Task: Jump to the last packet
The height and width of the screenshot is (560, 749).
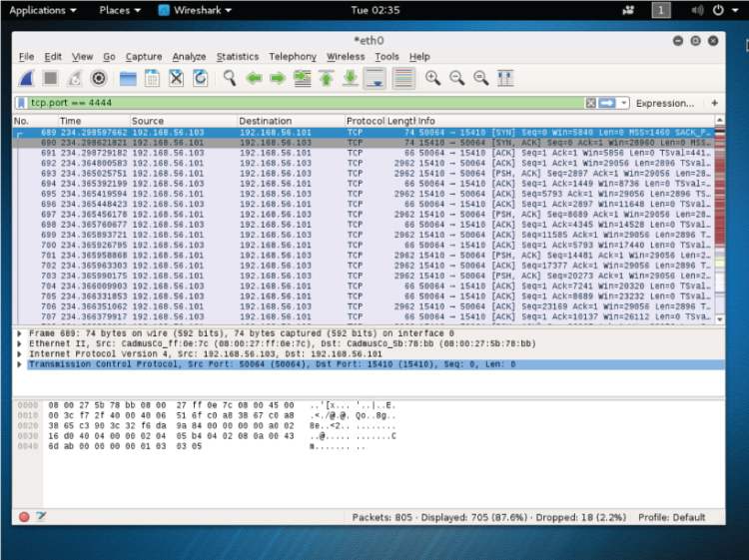Action: (351, 78)
